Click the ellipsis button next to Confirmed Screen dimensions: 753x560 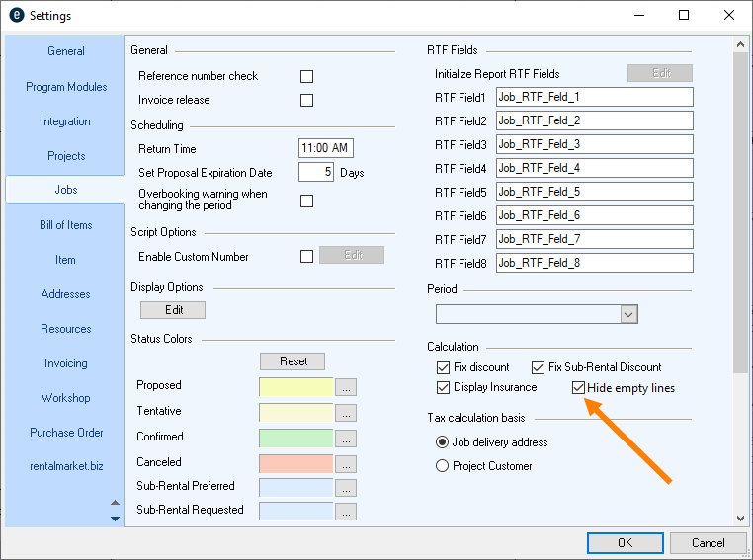click(x=346, y=439)
